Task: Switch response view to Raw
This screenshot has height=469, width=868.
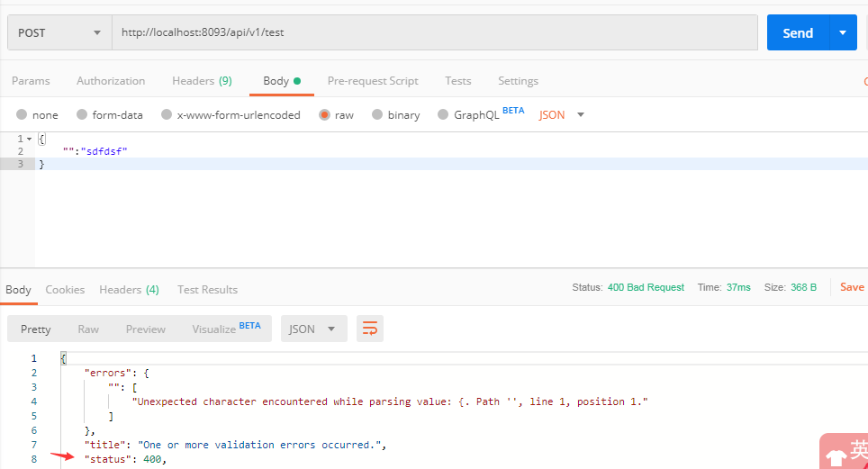Action: click(x=88, y=329)
